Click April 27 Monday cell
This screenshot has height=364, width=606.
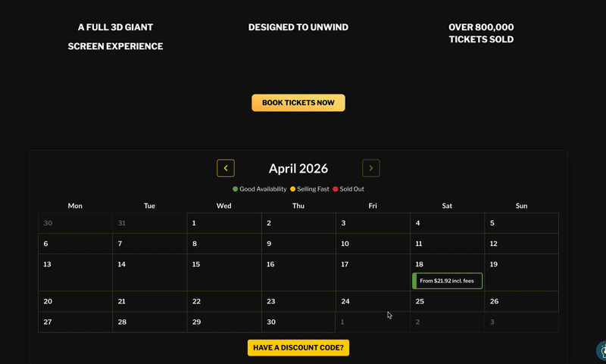75,322
